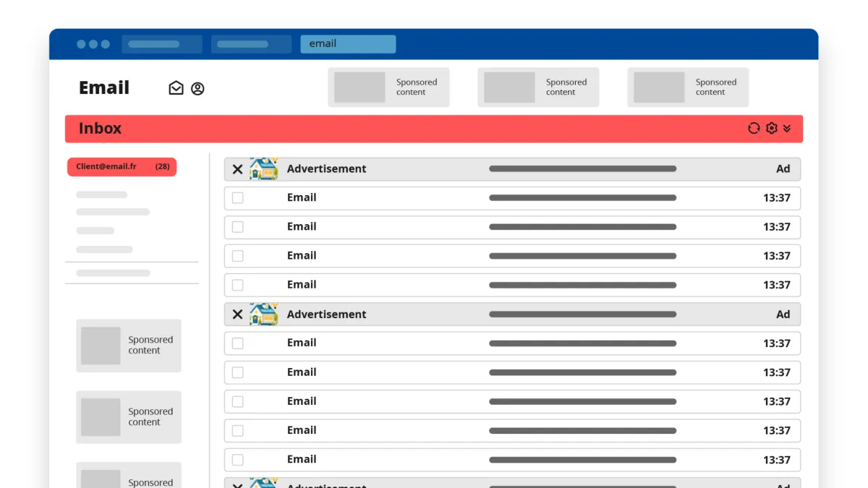Screen dimensions: 868x488
Task: Click the house icon in second Advertisement
Action: (263, 314)
